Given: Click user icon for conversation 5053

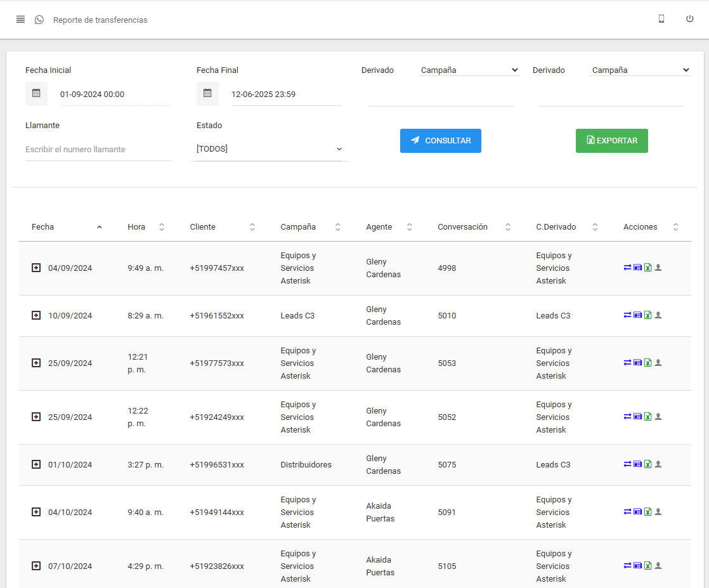Looking at the screenshot, I should [658, 363].
